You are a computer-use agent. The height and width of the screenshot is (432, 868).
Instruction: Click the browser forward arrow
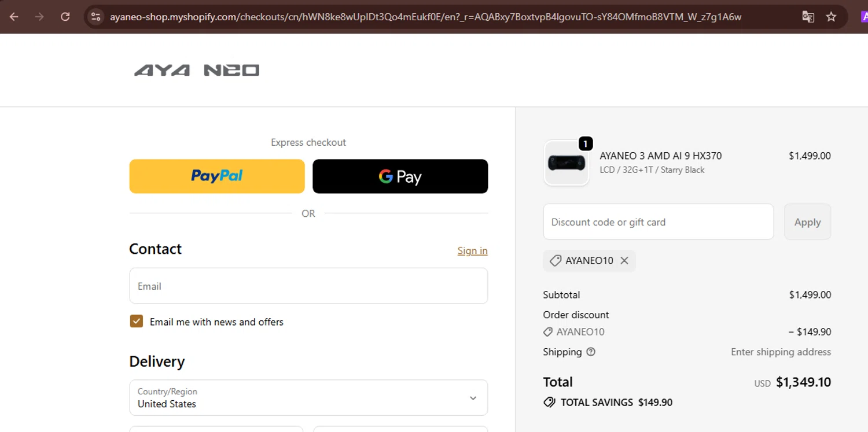(39, 17)
